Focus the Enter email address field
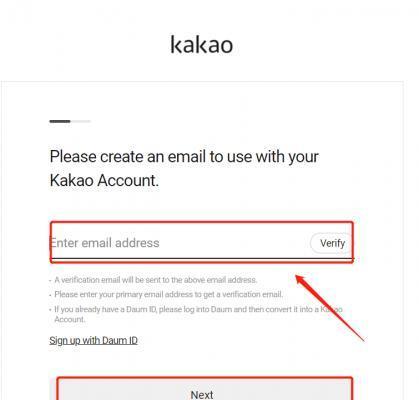Screen dimensions: 419x400 (180, 243)
